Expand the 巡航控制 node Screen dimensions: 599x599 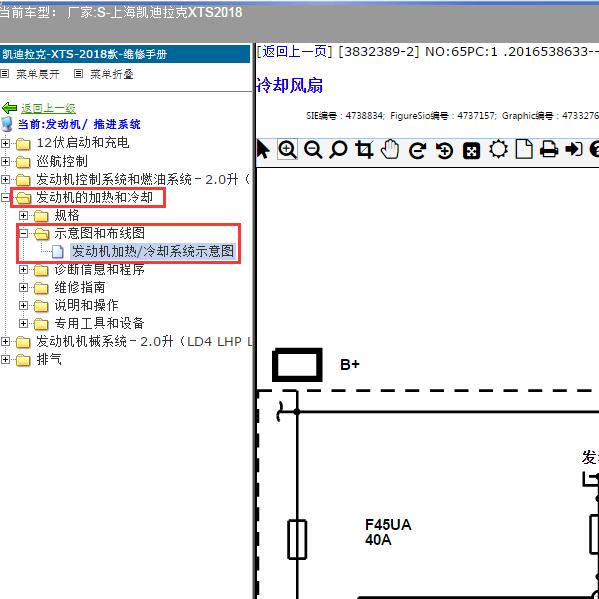coord(5,162)
